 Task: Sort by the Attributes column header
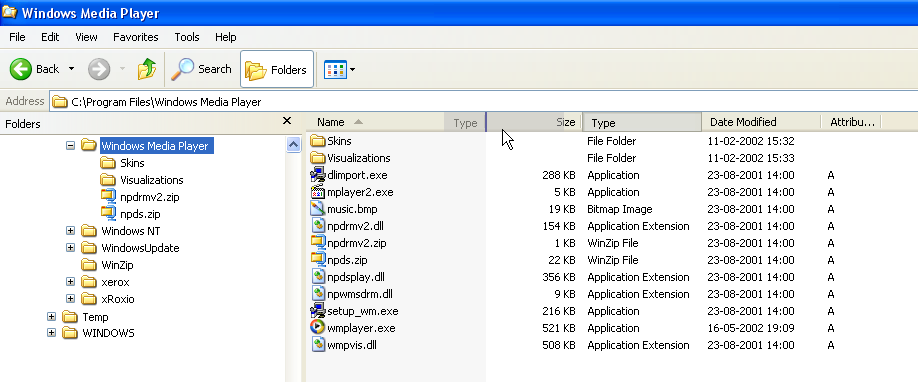pyautogui.click(x=851, y=122)
